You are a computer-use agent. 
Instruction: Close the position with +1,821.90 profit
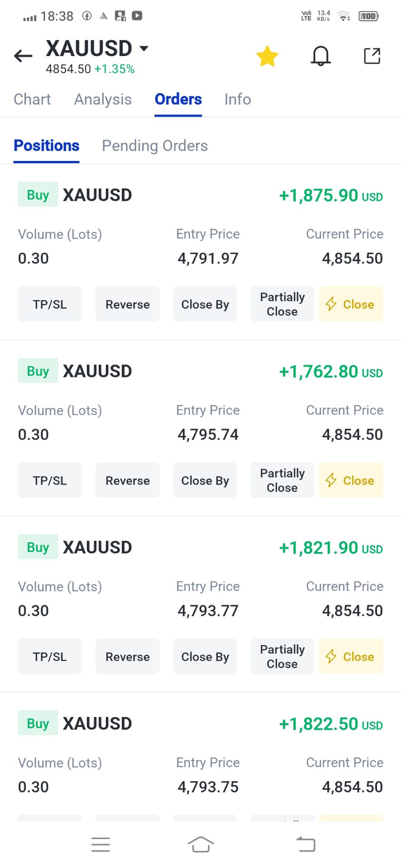coord(351,656)
